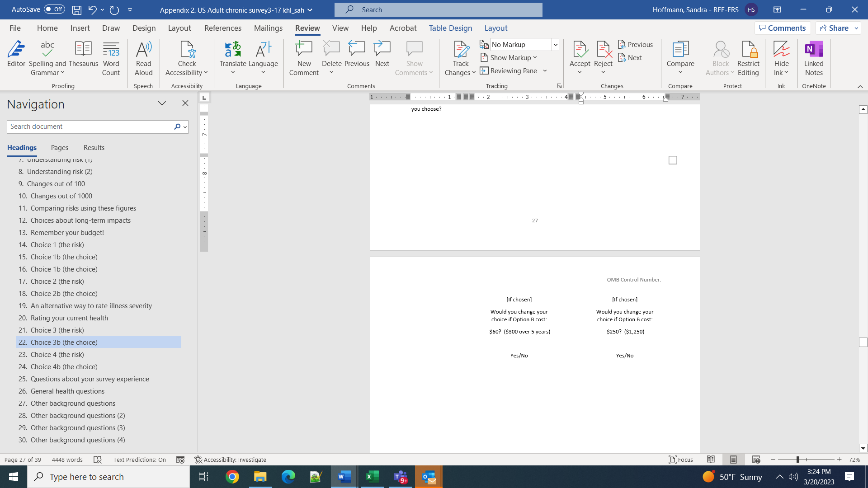868x488 pixels.
Task: Switch to Read Mode view
Action: coord(711,460)
